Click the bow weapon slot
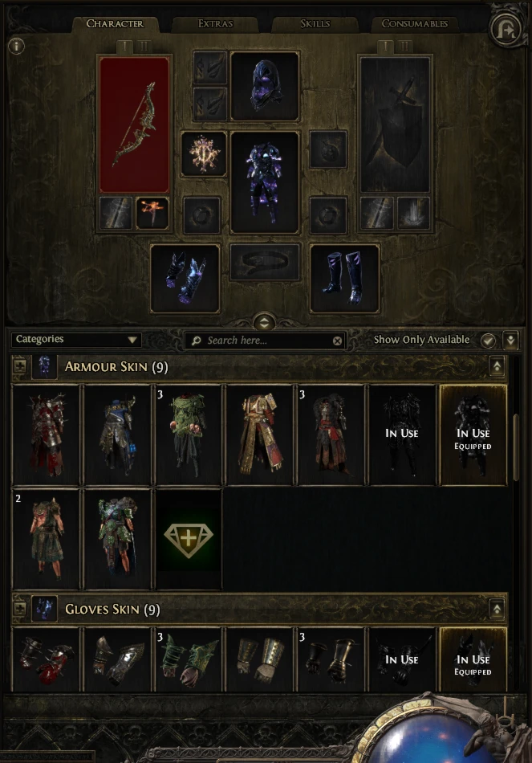Screen dimensions: 532x763 coord(134,124)
